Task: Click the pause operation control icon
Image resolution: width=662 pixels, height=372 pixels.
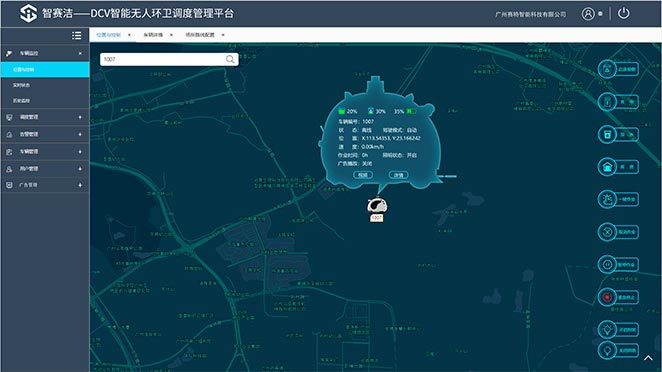Action: pyautogui.click(x=607, y=265)
